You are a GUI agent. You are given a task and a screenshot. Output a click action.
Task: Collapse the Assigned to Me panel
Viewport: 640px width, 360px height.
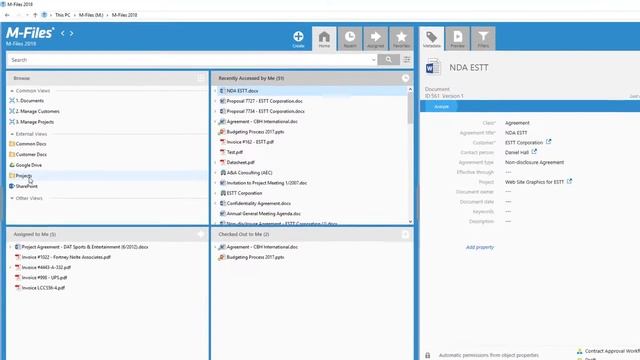201,234
